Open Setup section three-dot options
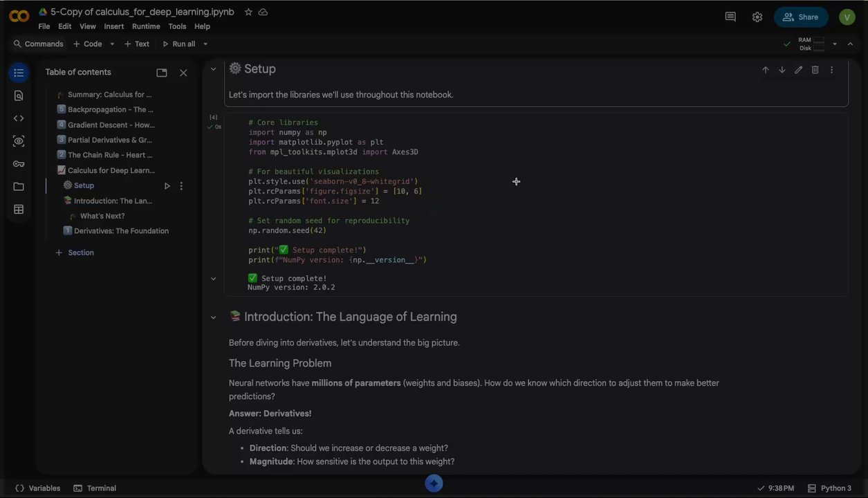This screenshot has width=868, height=498. pyautogui.click(x=181, y=186)
